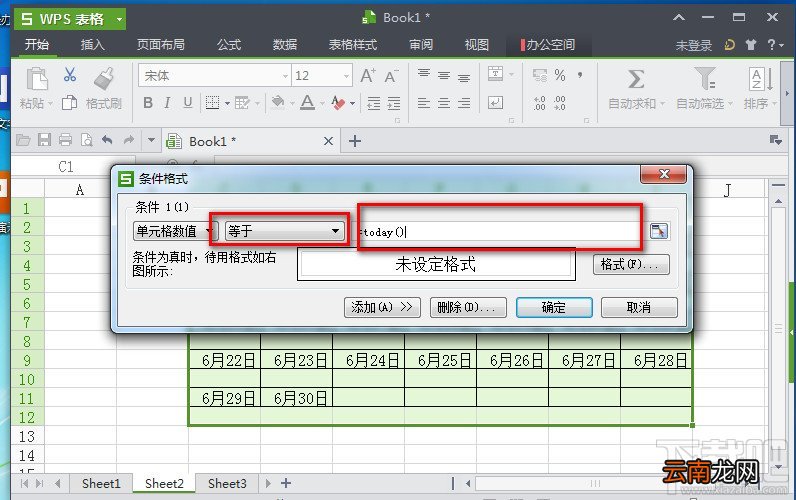Open the 自动筛选 dropdown arrow

click(731, 104)
